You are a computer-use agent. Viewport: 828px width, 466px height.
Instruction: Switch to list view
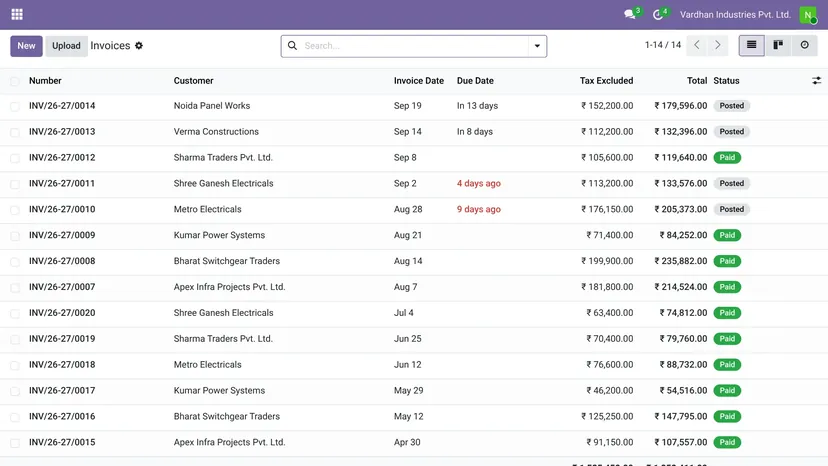tap(751, 45)
